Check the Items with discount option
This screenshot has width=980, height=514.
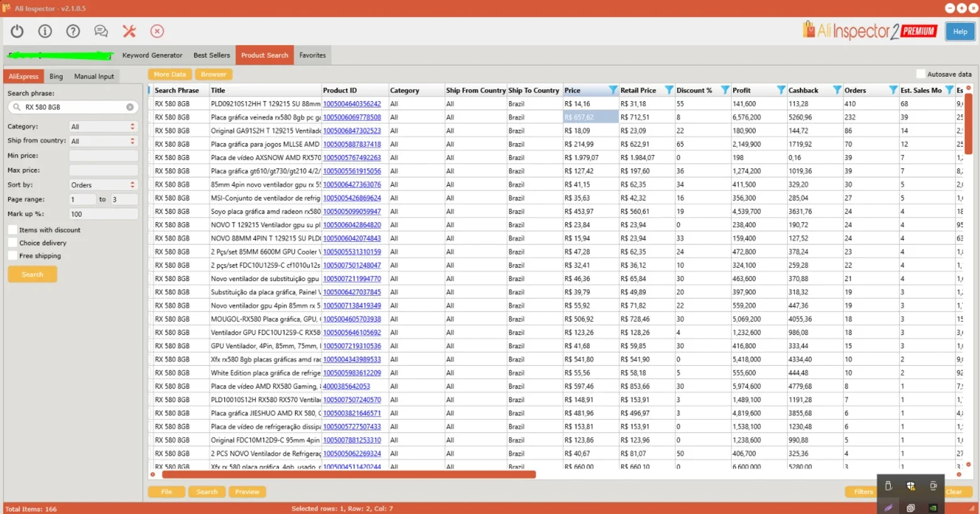pyautogui.click(x=13, y=230)
